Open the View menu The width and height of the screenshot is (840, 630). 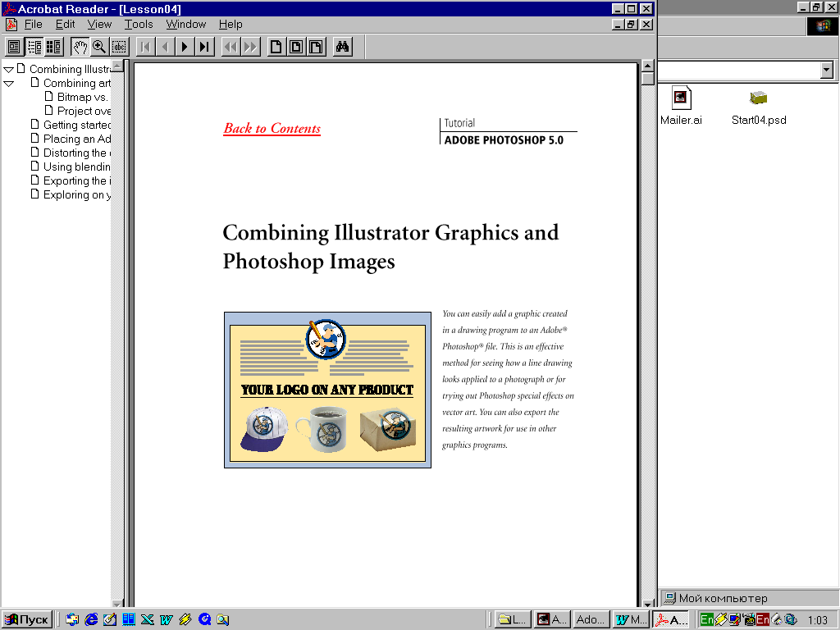(x=99, y=24)
